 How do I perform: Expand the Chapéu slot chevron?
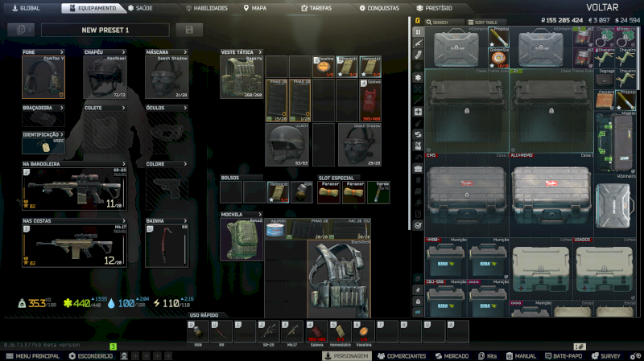(x=123, y=52)
